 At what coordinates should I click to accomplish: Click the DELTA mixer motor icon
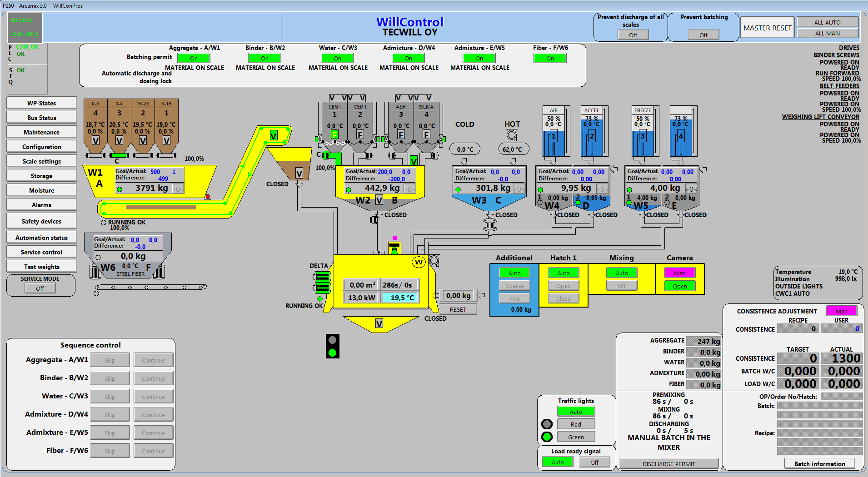pos(322,282)
